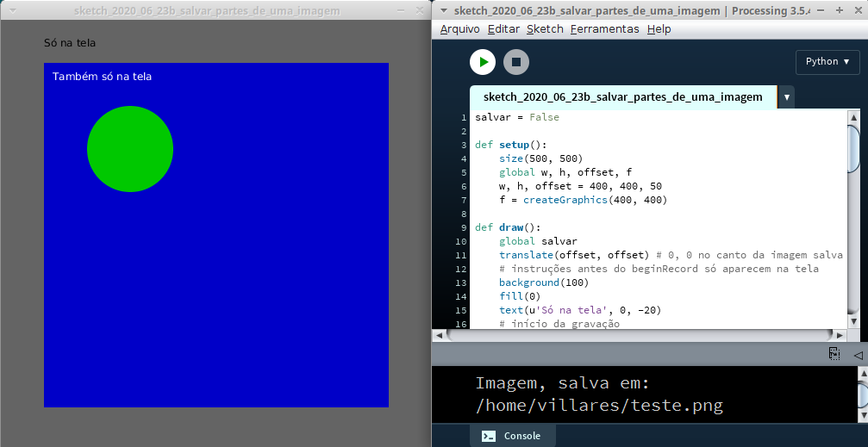Click the editor horizontal scrollbar left arrow
This screenshot has width=868, height=447.
tap(439, 334)
